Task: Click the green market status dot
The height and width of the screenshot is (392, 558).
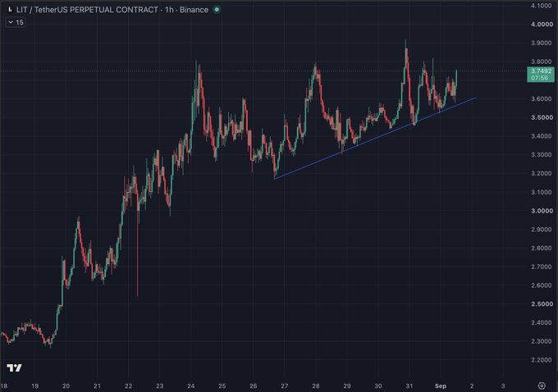Action: tap(217, 10)
